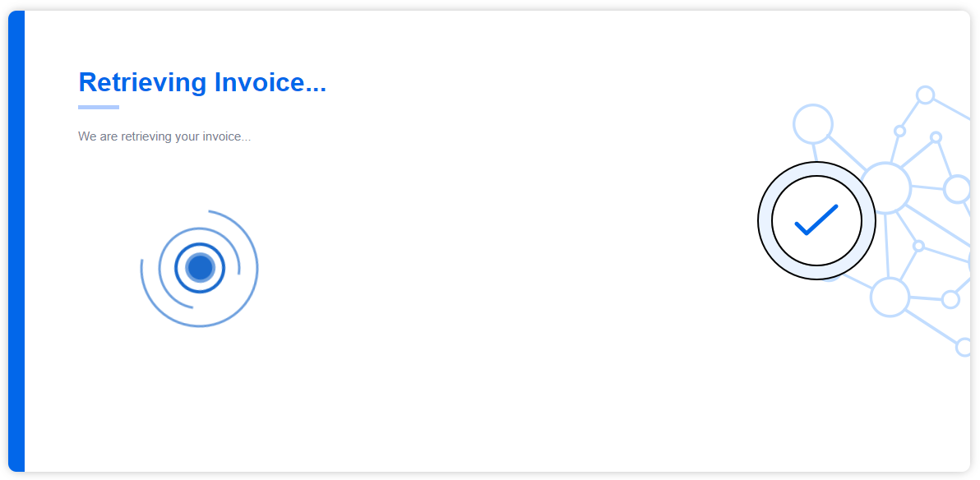Click the network node at the bottom-right corner

(964, 347)
